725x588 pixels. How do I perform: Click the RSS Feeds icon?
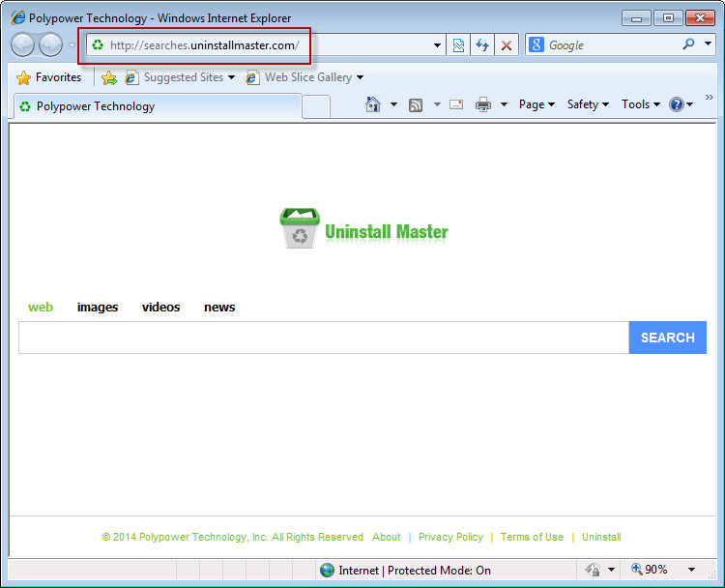(416, 105)
